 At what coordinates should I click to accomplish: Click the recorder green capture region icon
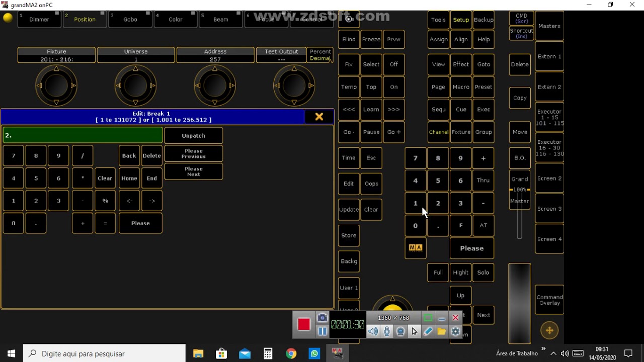(x=428, y=318)
